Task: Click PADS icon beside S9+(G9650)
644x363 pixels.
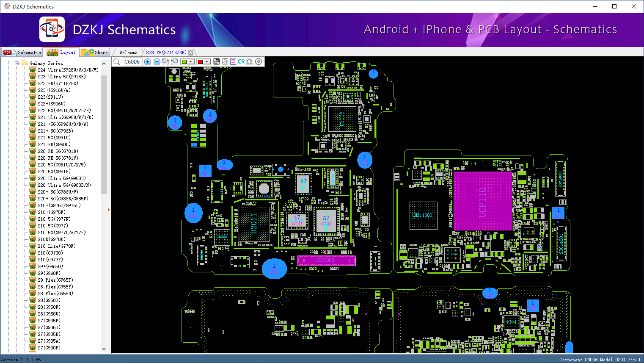Action: click(x=33, y=266)
